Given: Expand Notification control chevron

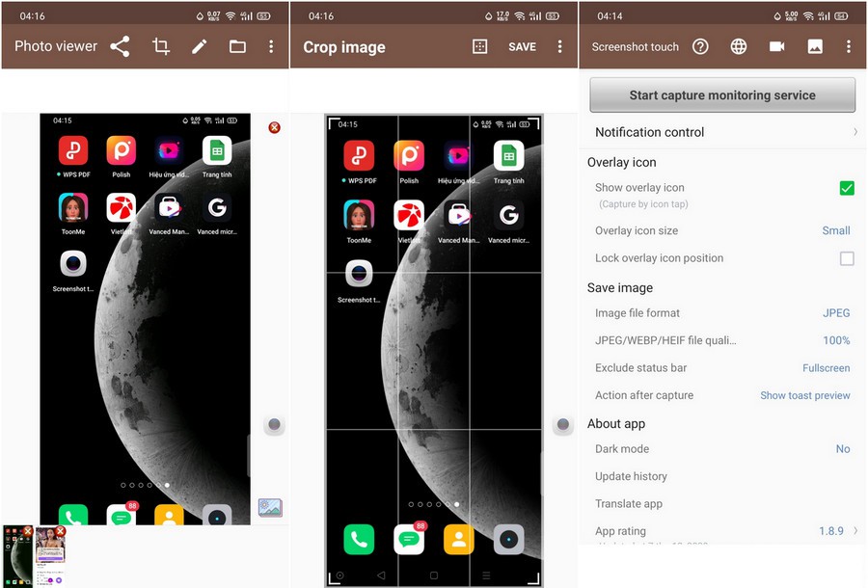Looking at the screenshot, I should coord(854,132).
